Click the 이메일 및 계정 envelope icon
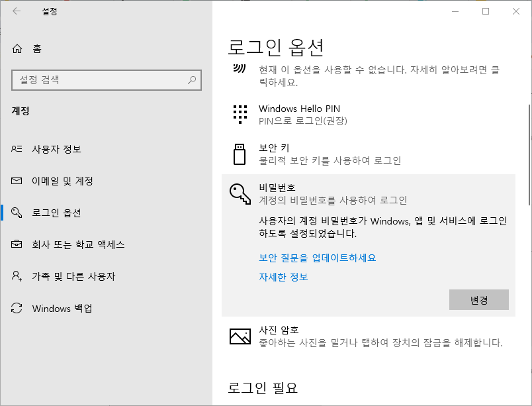This screenshot has width=532, height=406. [x=17, y=181]
